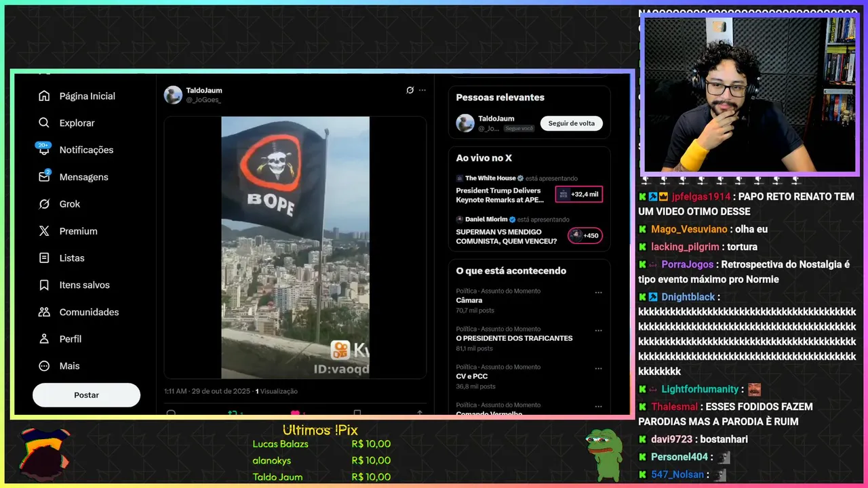Viewport: 868px width, 488px height.
Task: Click chat username Thalesmal
Action: (x=675, y=407)
